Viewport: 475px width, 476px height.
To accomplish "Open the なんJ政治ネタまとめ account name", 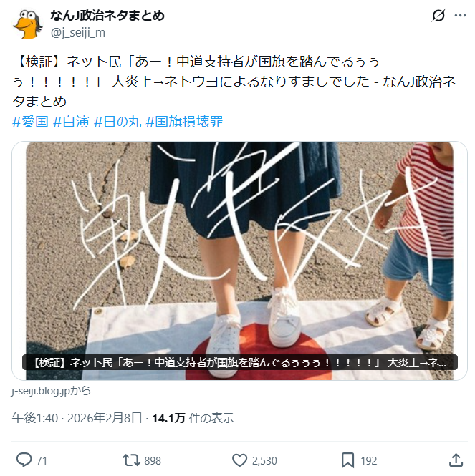I will [107, 16].
